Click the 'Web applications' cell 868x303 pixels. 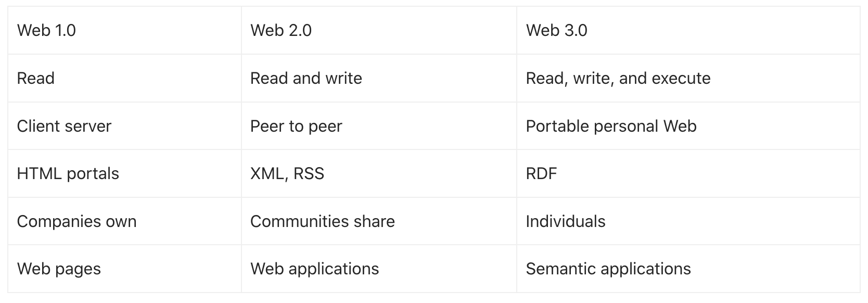pos(314,269)
